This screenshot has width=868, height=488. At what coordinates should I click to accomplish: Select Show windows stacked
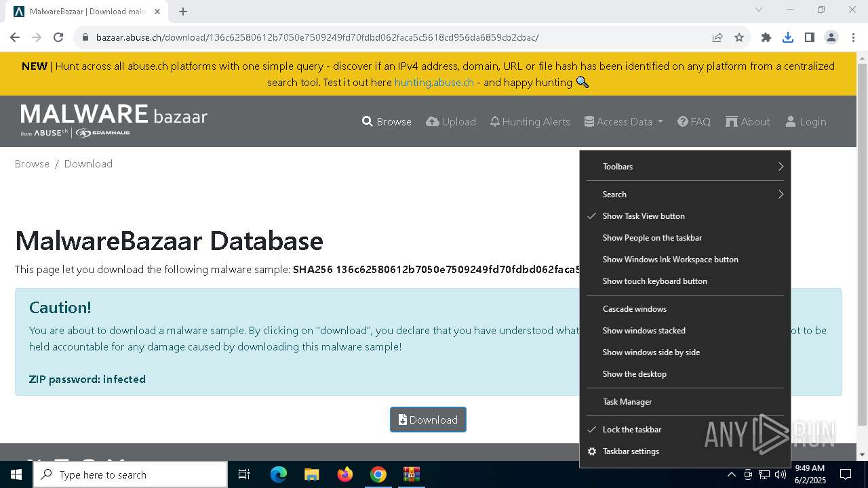pyautogui.click(x=685, y=330)
